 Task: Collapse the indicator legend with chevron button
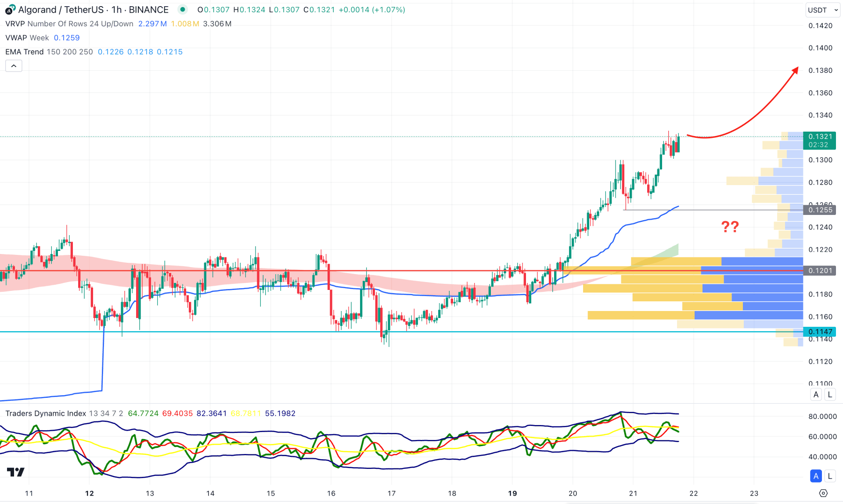click(14, 66)
